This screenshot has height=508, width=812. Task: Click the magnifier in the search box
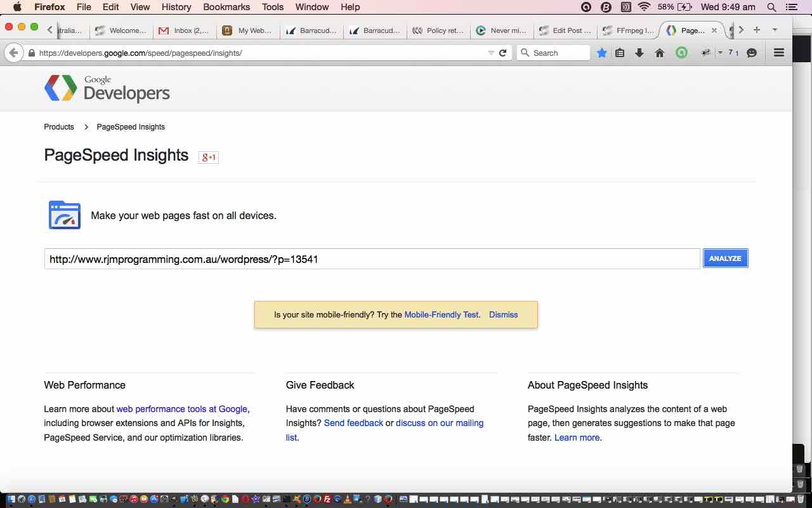point(525,53)
